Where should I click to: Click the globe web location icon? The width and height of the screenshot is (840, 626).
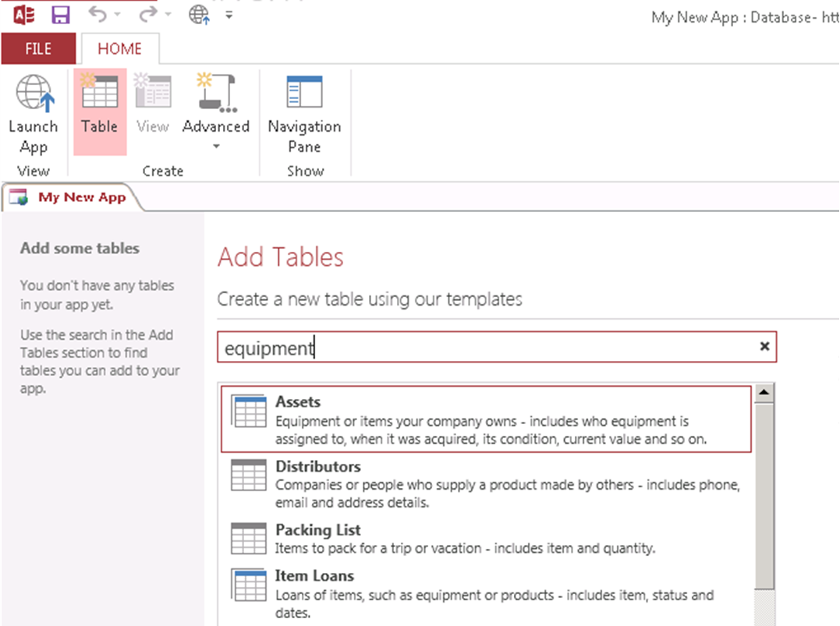198,14
